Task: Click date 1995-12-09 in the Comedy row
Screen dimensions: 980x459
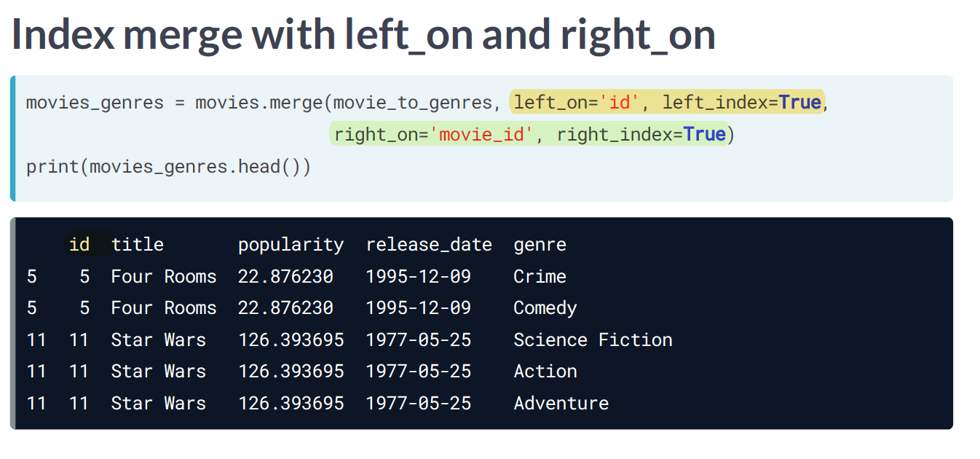Action: point(418,308)
